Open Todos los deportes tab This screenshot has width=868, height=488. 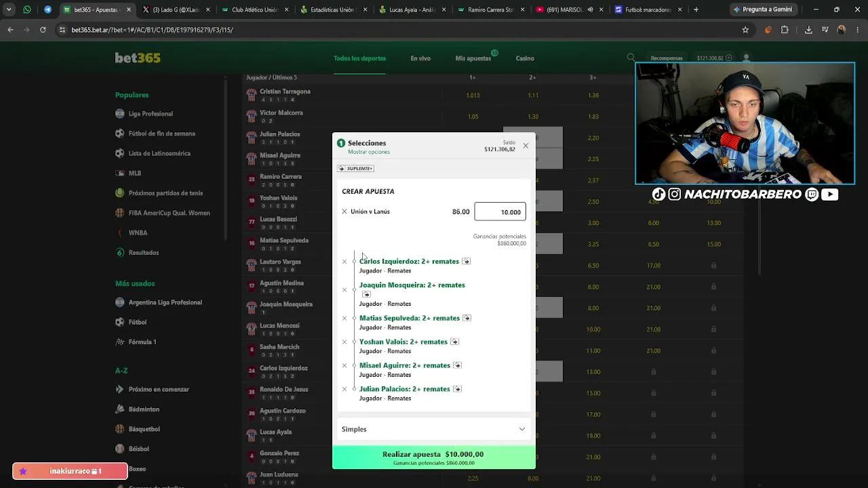[359, 58]
